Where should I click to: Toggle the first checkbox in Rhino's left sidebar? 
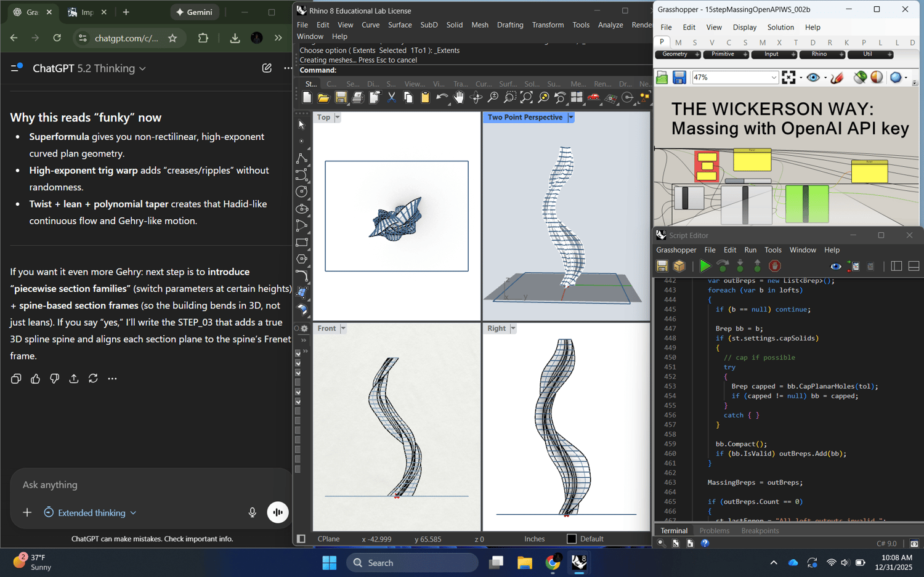pos(298,353)
